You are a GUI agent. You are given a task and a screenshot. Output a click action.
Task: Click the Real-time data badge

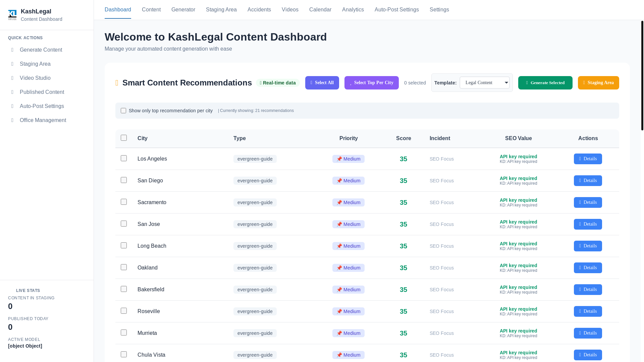coord(278,83)
